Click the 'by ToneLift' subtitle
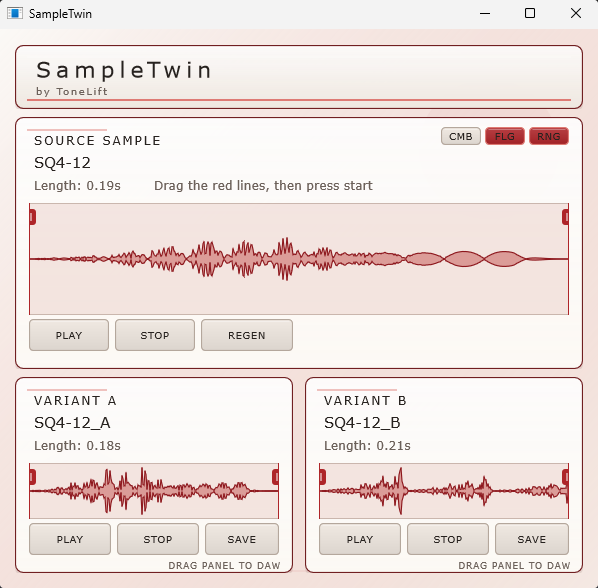 click(72, 92)
